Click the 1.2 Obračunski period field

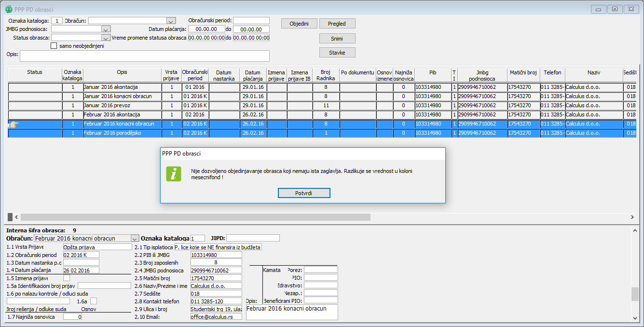(81, 255)
